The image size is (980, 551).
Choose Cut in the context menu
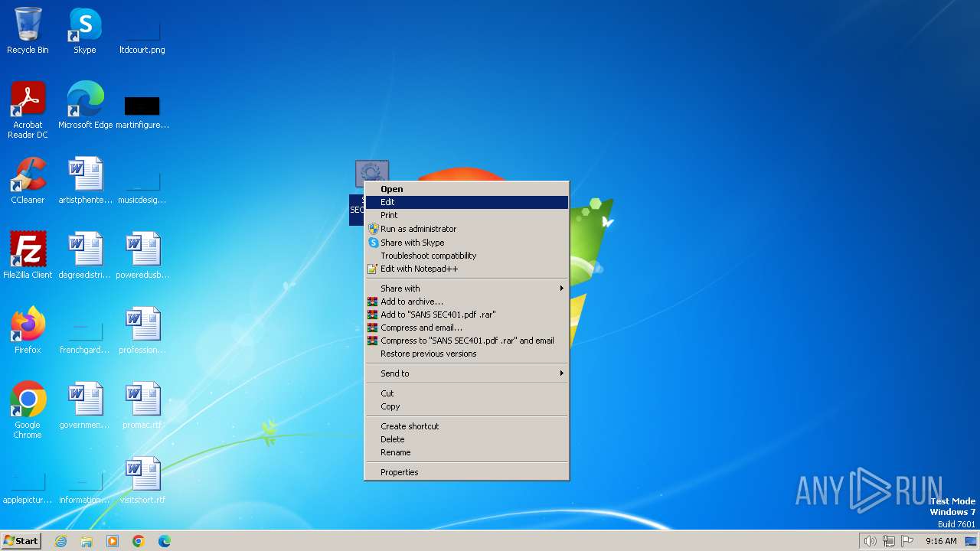click(467, 393)
